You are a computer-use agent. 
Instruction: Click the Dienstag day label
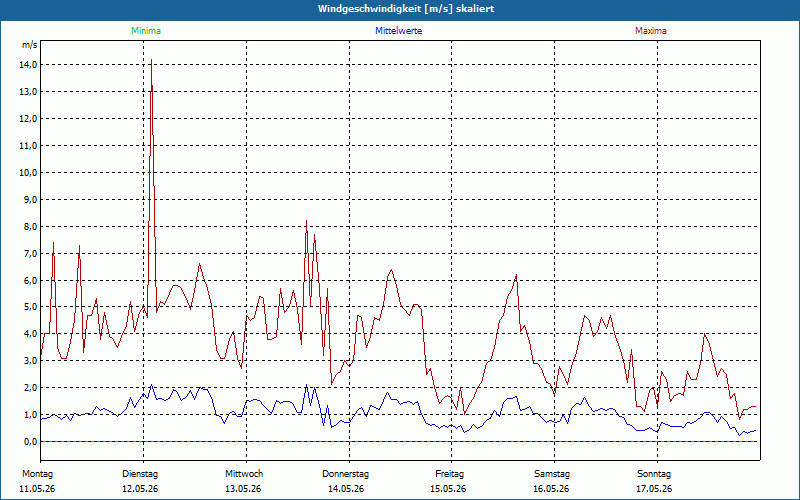140,474
